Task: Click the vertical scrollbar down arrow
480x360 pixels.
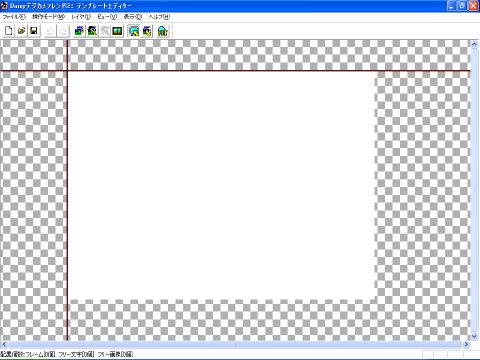Action: click(474, 337)
